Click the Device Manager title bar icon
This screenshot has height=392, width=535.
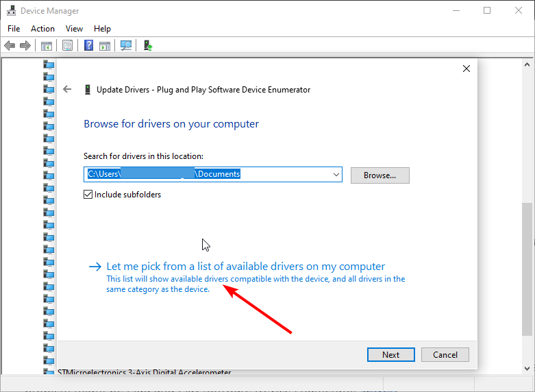point(12,11)
